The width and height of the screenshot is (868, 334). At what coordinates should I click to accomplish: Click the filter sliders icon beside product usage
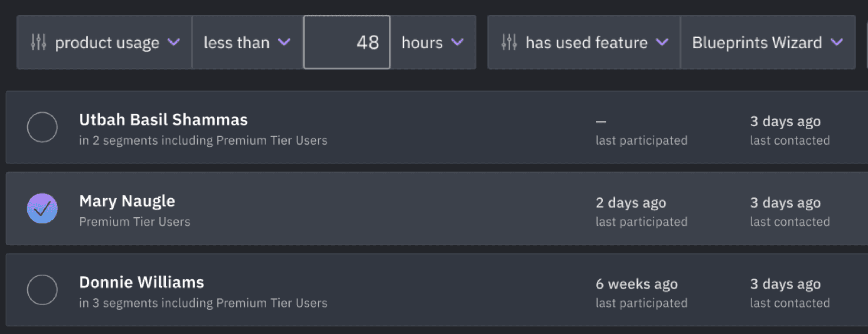click(x=39, y=42)
